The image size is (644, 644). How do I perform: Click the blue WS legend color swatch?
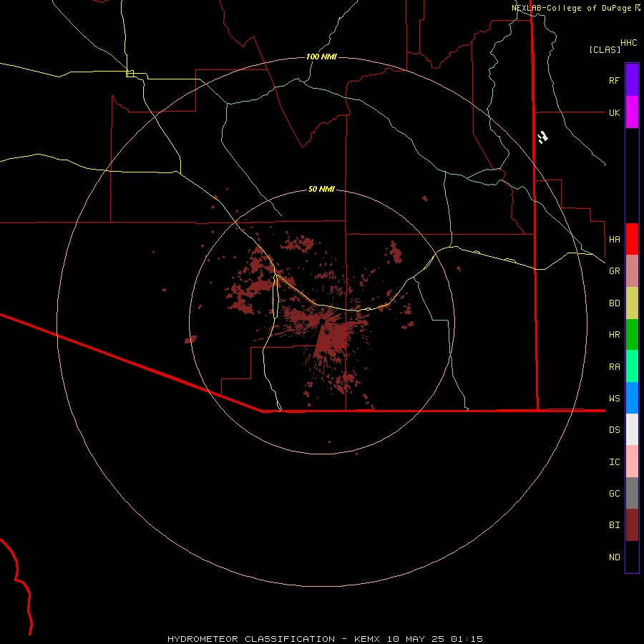coord(632,398)
